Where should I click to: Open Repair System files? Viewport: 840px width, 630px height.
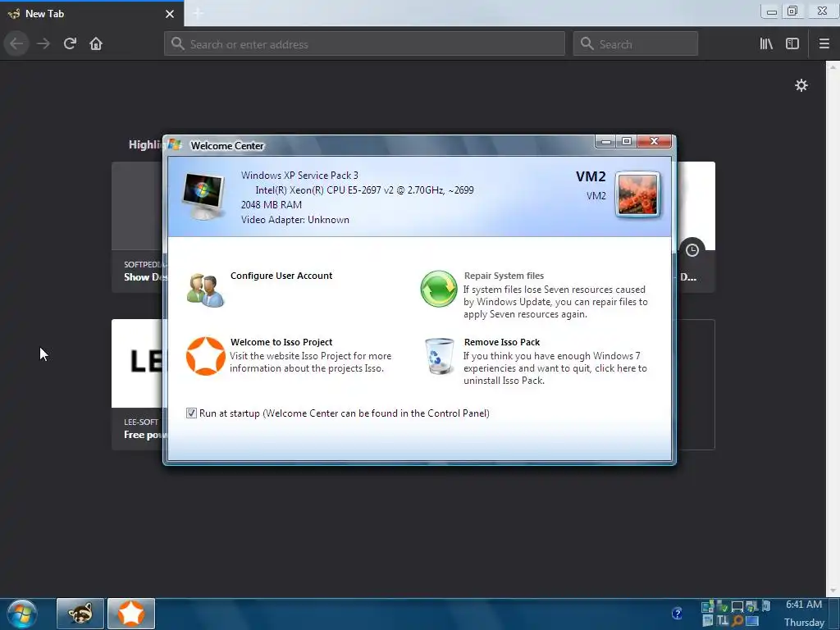point(504,276)
